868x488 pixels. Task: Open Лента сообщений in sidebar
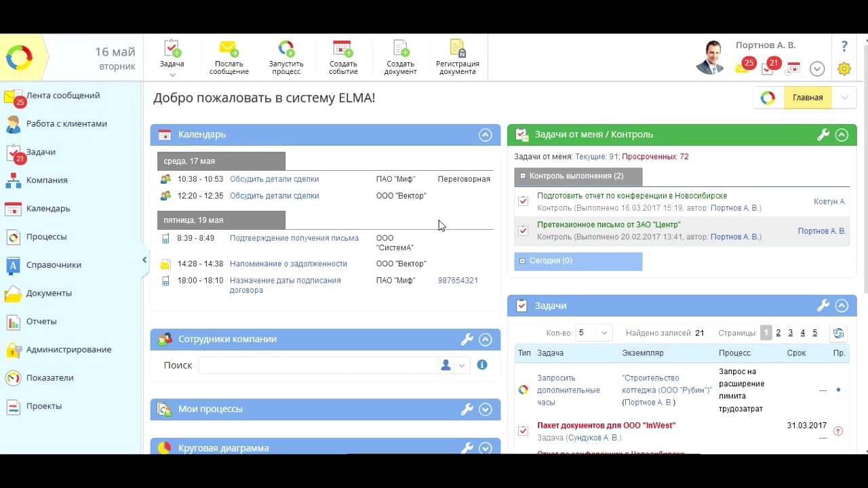(62, 96)
